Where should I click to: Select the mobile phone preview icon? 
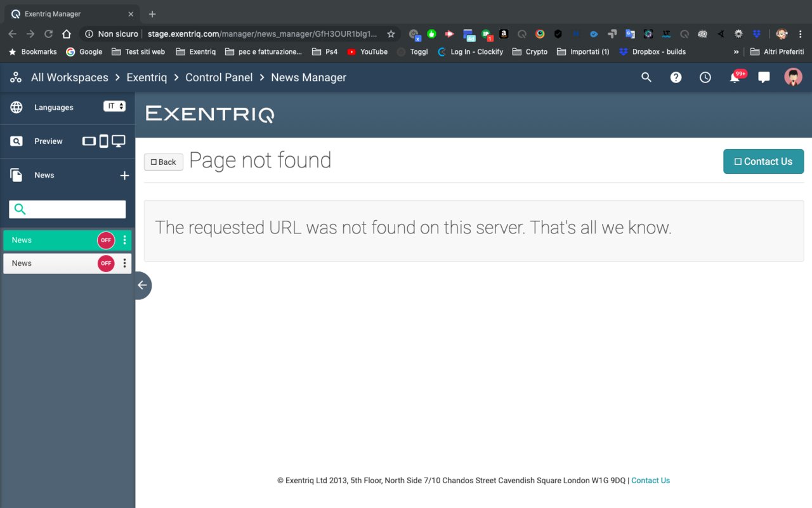103,141
